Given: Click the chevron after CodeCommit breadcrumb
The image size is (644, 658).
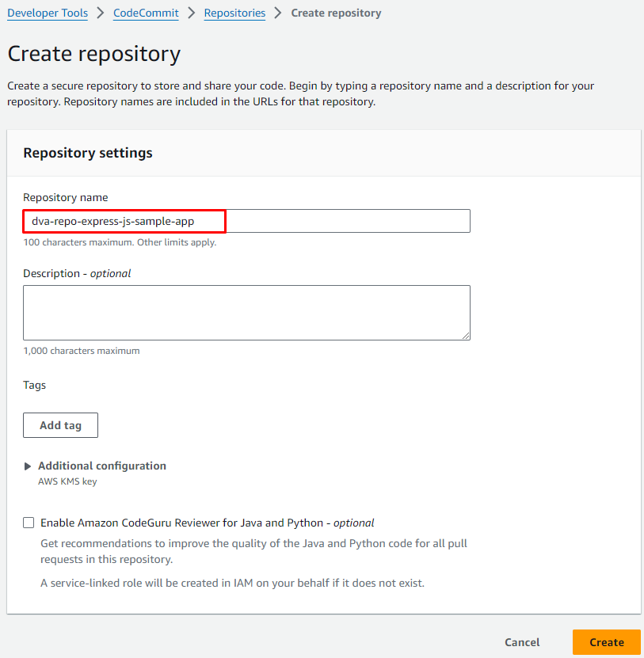Looking at the screenshot, I should point(191,13).
